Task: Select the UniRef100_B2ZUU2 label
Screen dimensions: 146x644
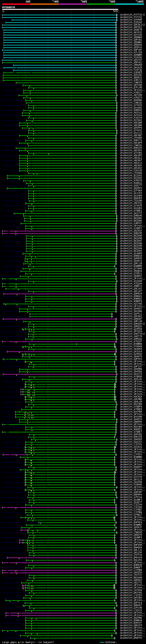Action: click(131, 120)
